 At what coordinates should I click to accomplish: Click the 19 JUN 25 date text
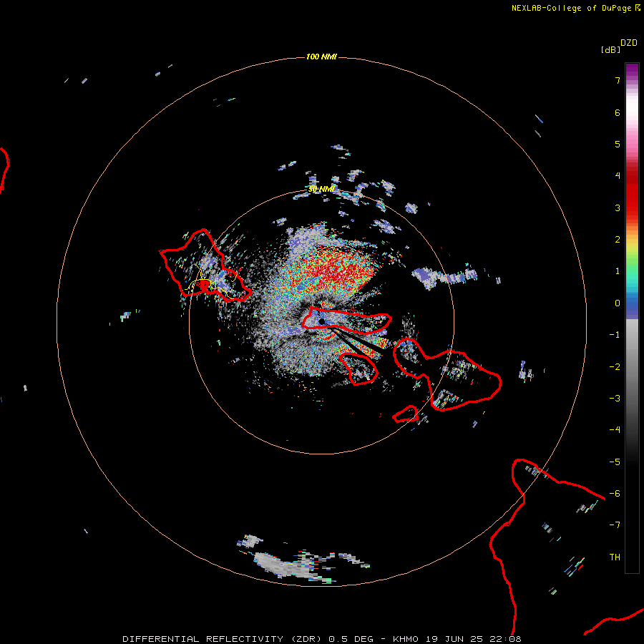click(x=456, y=639)
